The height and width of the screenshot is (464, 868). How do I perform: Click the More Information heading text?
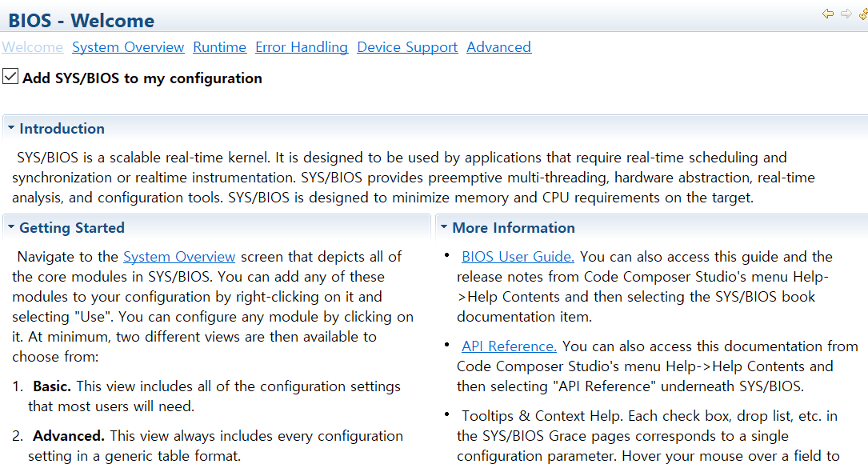[x=514, y=227]
